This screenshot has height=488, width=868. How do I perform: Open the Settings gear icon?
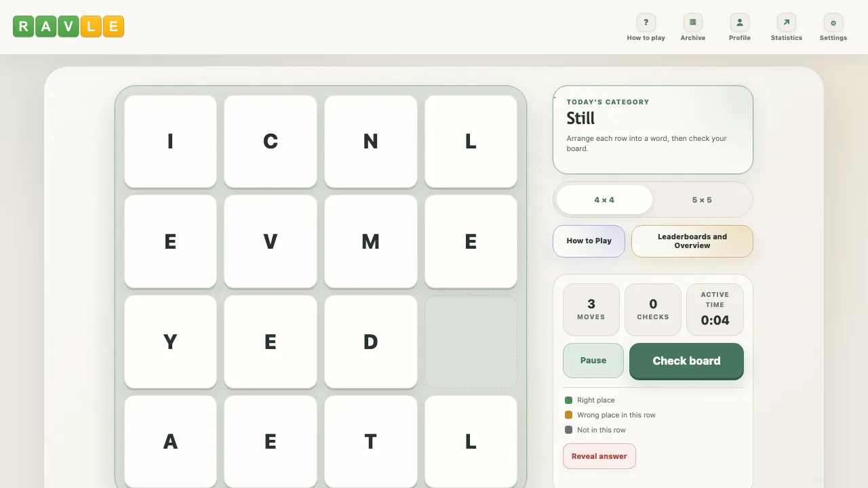833,22
